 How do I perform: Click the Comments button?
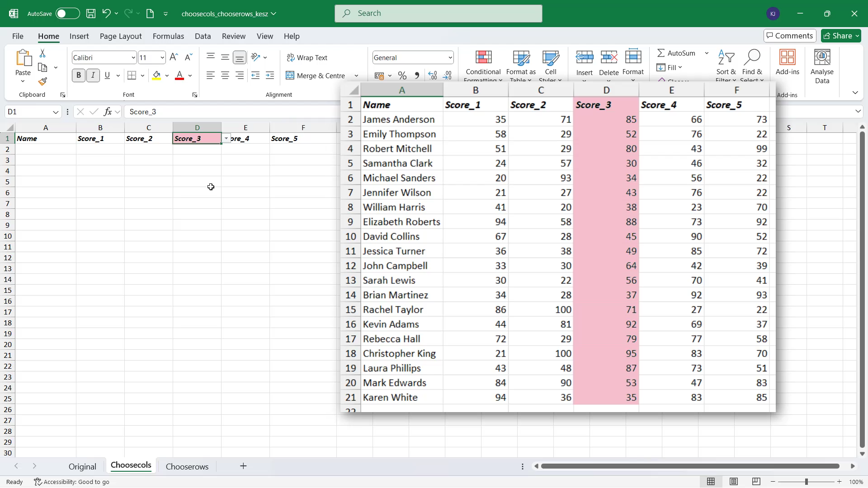tap(790, 36)
